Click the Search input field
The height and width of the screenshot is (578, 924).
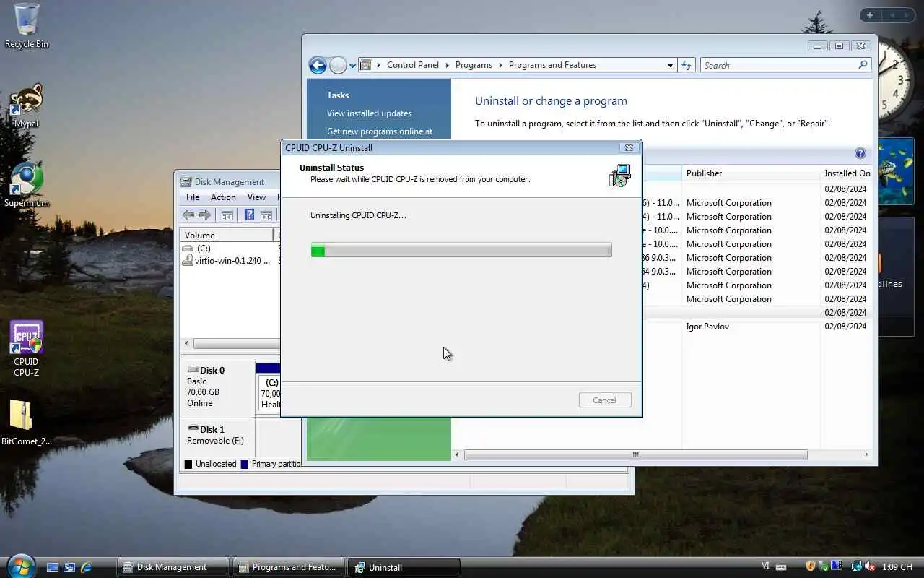click(778, 65)
